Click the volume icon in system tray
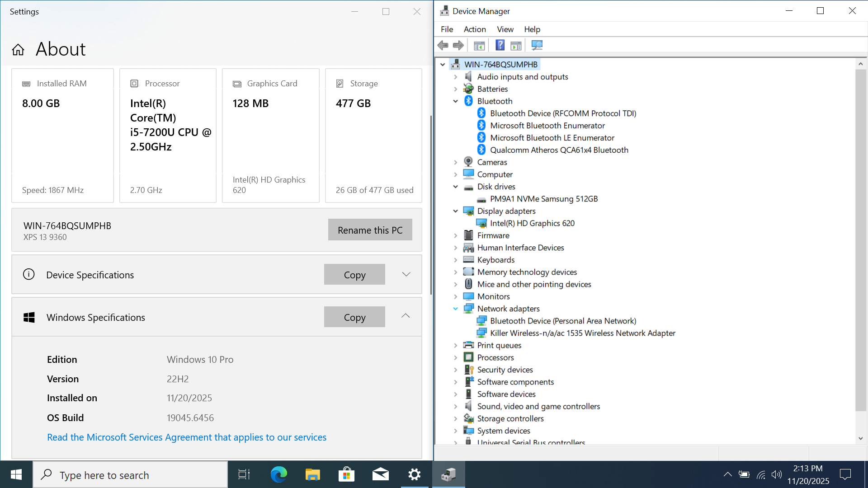868x488 pixels. point(777,474)
